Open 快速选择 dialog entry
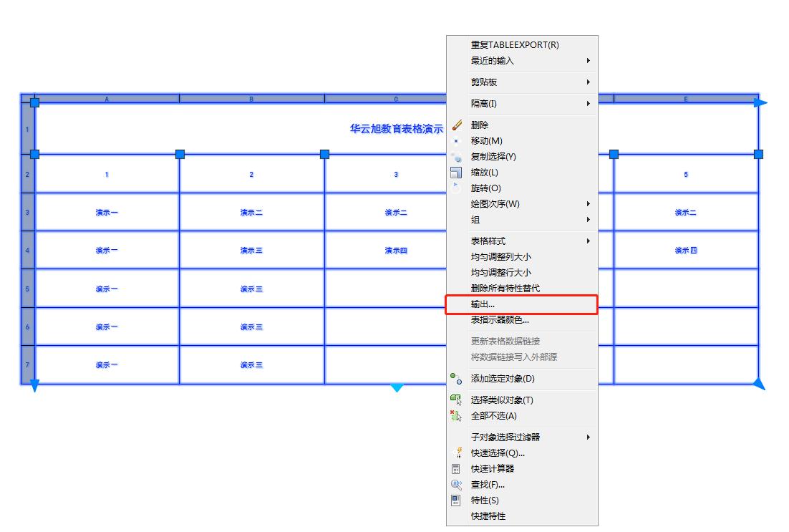The image size is (789, 532). click(501, 453)
